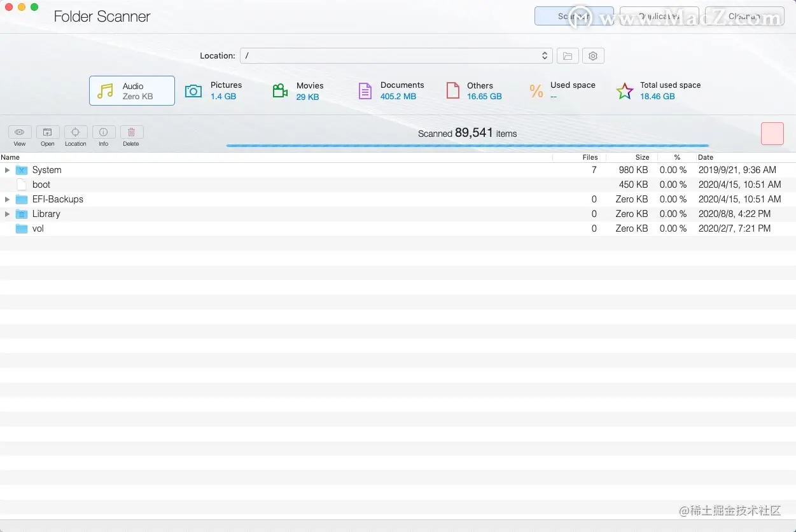Click the Location crosshair toolbar button
The height and width of the screenshot is (532, 796).
tap(76, 132)
